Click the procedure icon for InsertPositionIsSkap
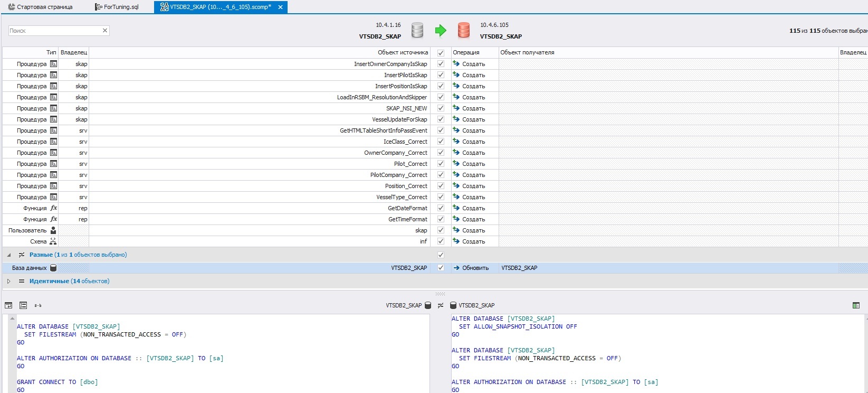The height and width of the screenshot is (393, 868). pyautogui.click(x=53, y=86)
